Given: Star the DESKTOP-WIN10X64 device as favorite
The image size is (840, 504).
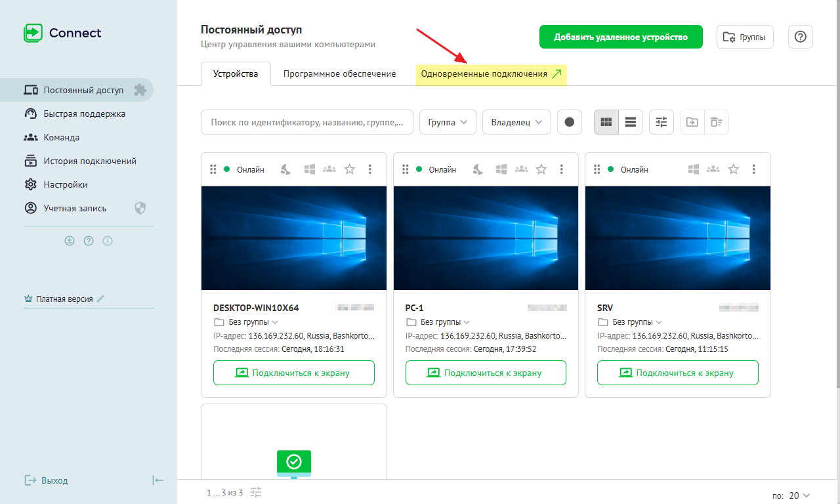Looking at the screenshot, I should tap(350, 169).
